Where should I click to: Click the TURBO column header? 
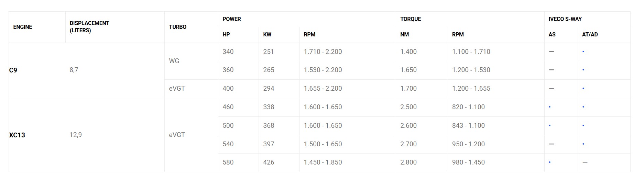click(177, 27)
